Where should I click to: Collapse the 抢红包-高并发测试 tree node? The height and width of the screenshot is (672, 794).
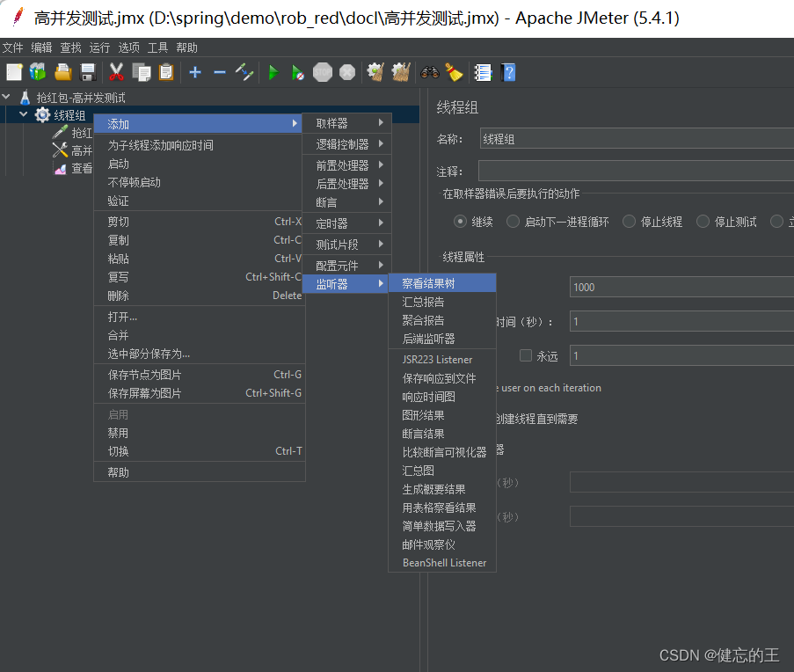click(x=6, y=96)
